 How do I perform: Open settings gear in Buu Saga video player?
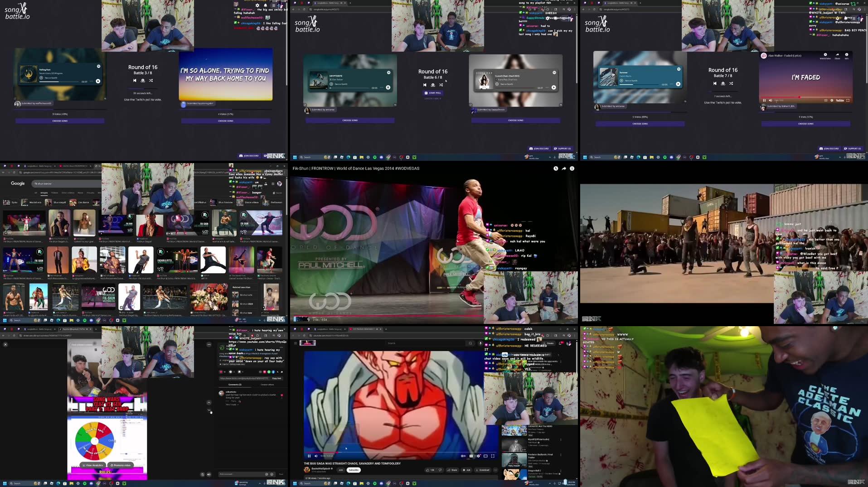tap(478, 456)
